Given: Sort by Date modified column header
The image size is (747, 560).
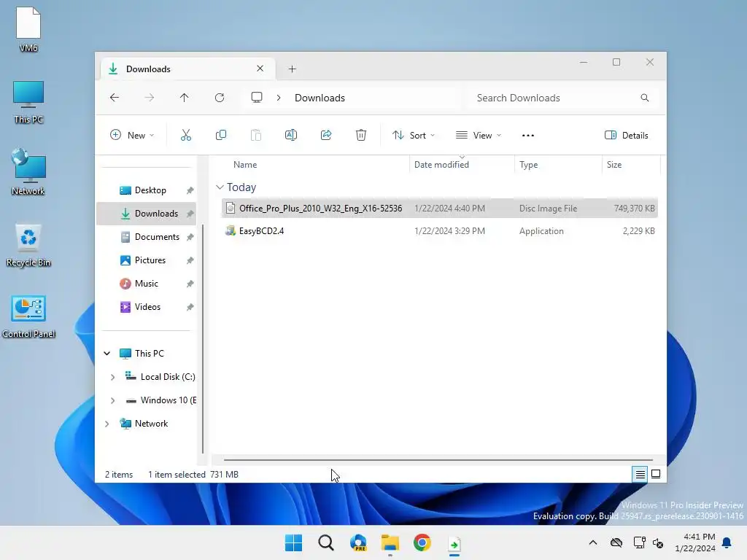Looking at the screenshot, I should (x=441, y=164).
